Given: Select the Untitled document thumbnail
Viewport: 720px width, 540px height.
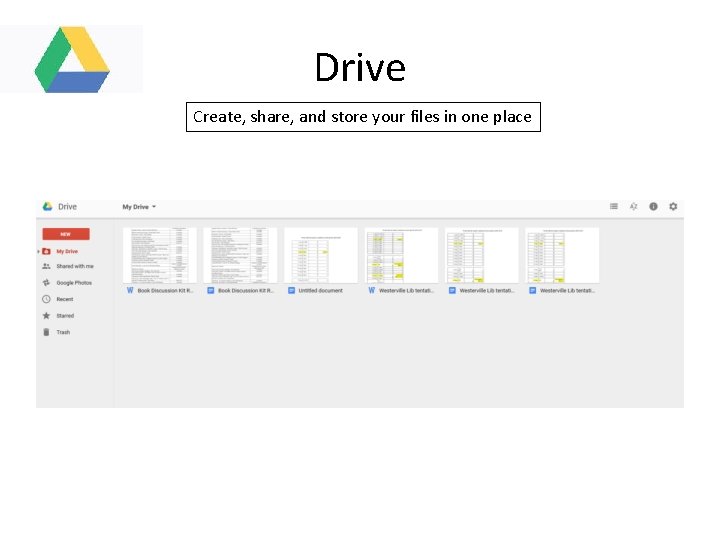Looking at the screenshot, I should coord(321,255).
